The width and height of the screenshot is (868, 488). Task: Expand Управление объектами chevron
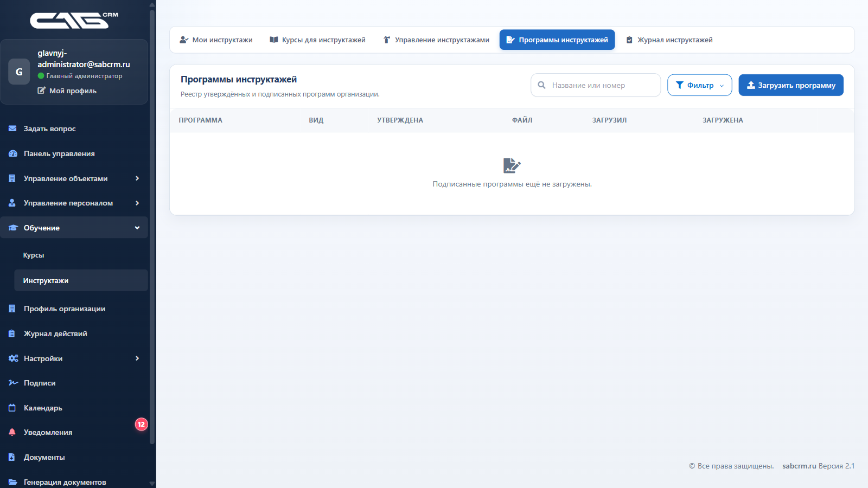137,178
